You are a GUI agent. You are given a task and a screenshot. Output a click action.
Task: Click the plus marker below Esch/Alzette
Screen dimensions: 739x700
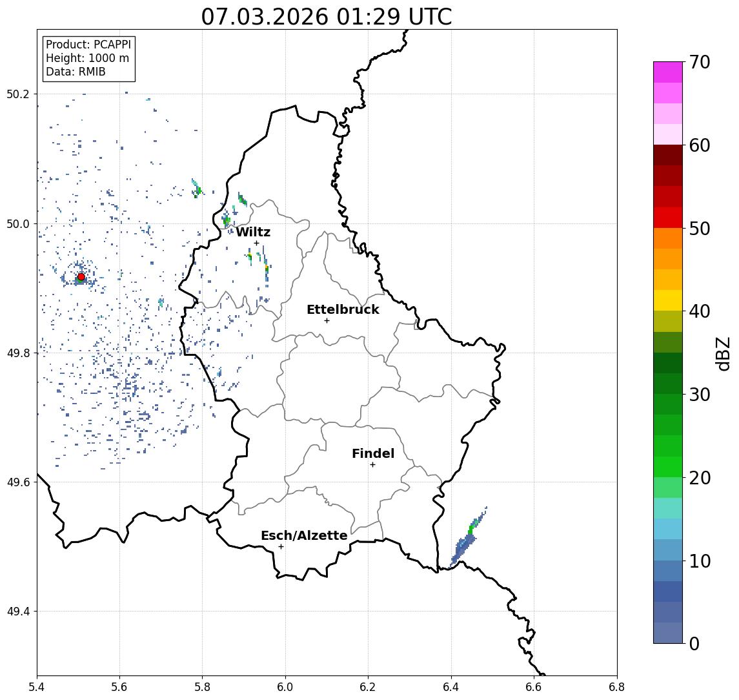281,547
